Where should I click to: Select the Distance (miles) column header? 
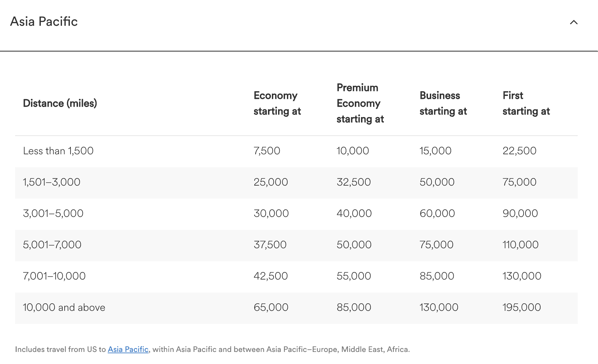[x=60, y=103]
